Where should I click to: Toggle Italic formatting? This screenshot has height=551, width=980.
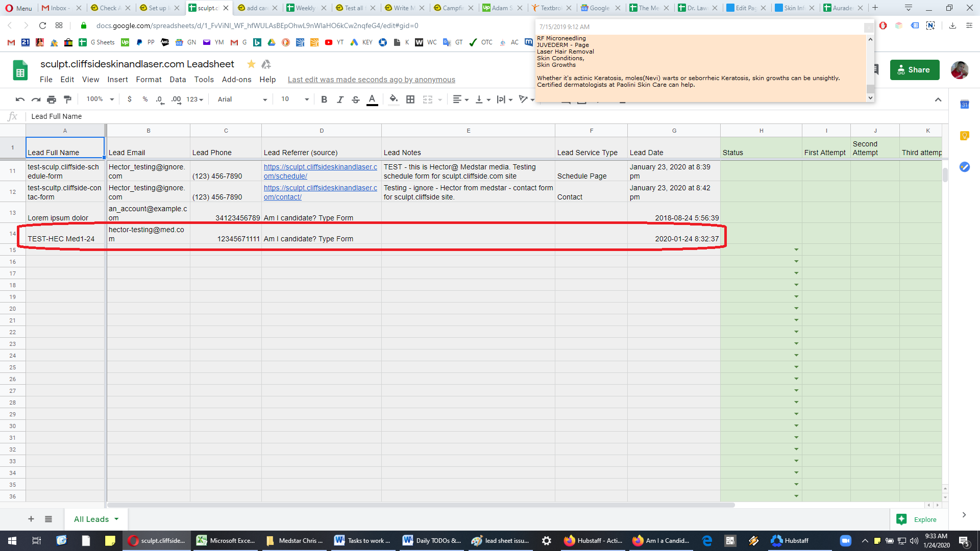(x=340, y=99)
